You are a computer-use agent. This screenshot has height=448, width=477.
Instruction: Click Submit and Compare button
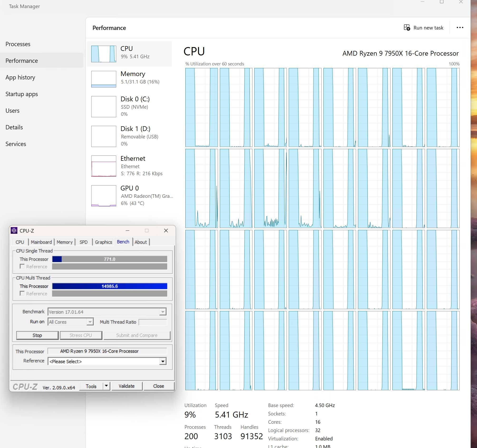[137, 335]
